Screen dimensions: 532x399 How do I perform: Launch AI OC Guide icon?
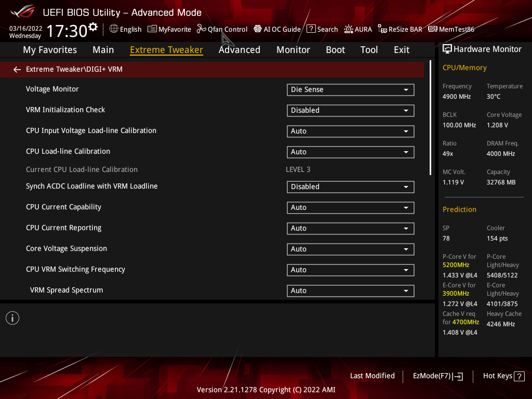[258, 29]
